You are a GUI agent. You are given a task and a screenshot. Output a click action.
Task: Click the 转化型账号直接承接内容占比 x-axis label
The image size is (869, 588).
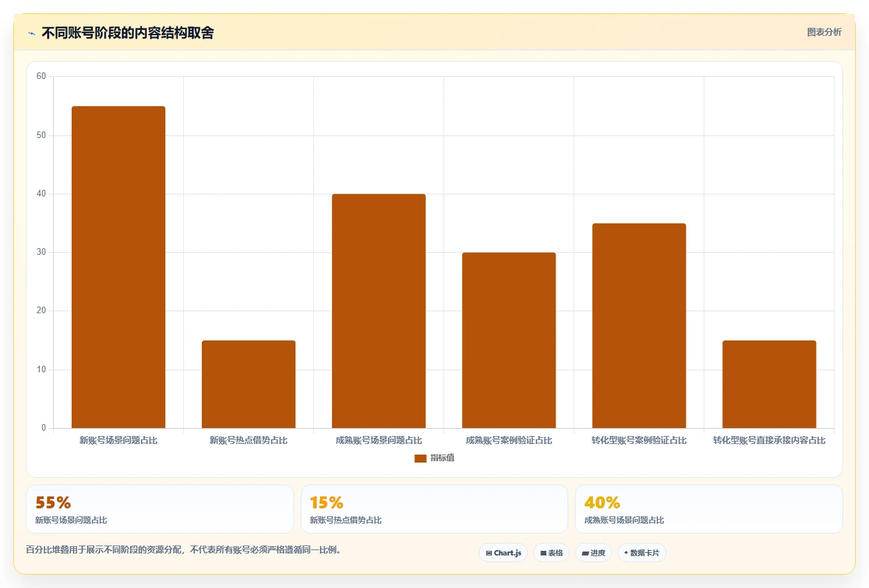(x=769, y=440)
